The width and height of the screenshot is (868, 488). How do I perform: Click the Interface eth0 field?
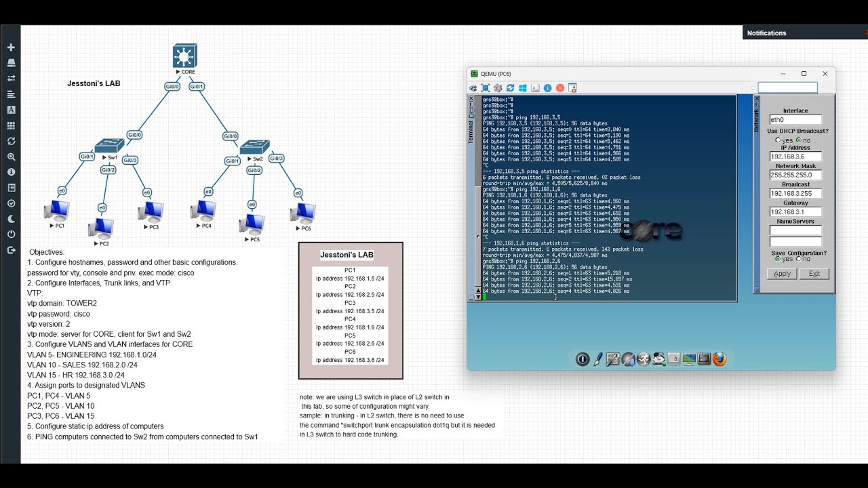coord(795,120)
